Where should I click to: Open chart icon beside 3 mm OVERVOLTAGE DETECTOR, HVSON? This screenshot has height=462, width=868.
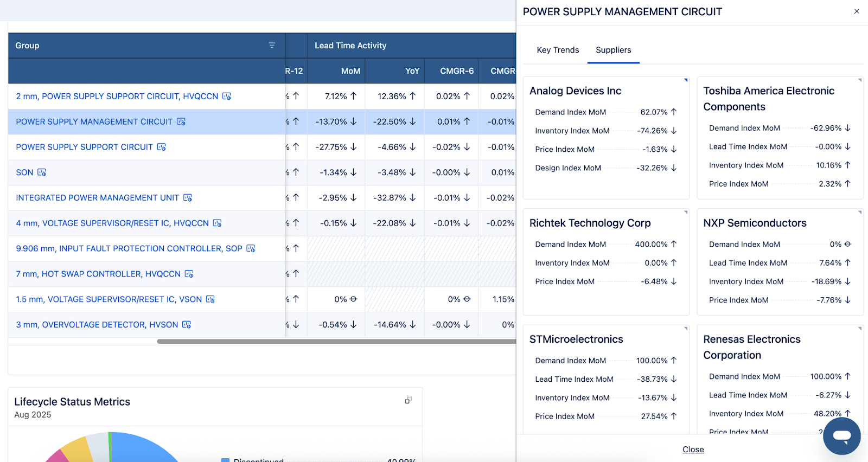point(187,325)
